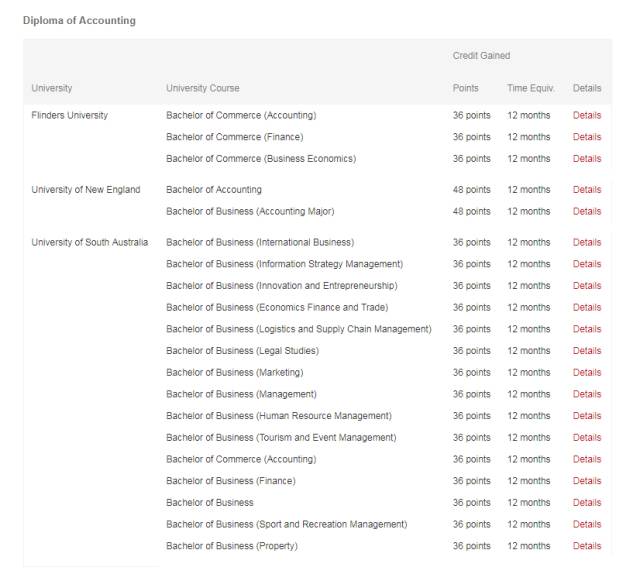Open Details for Innovation and Entrepreneurship course
This screenshot has width=640, height=574.
[x=587, y=286]
